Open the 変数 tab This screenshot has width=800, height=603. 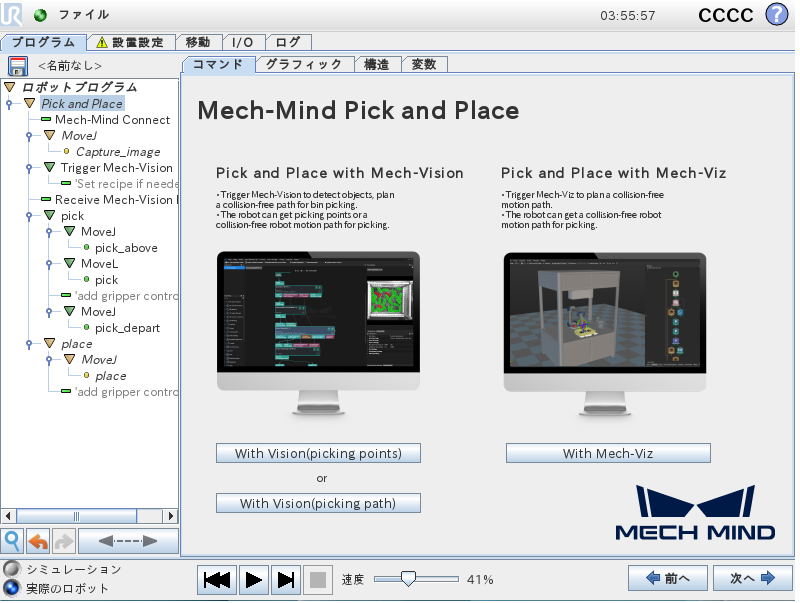coord(424,65)
